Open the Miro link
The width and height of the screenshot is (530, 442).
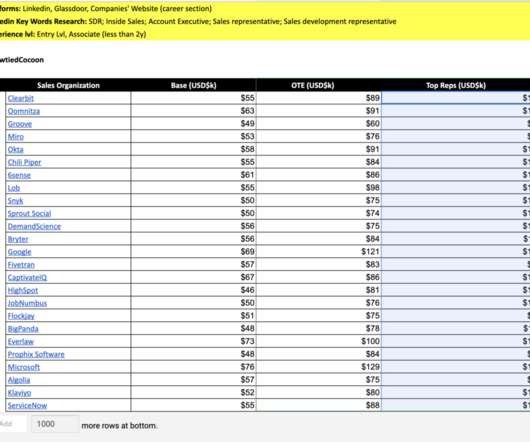click(16, 137)
